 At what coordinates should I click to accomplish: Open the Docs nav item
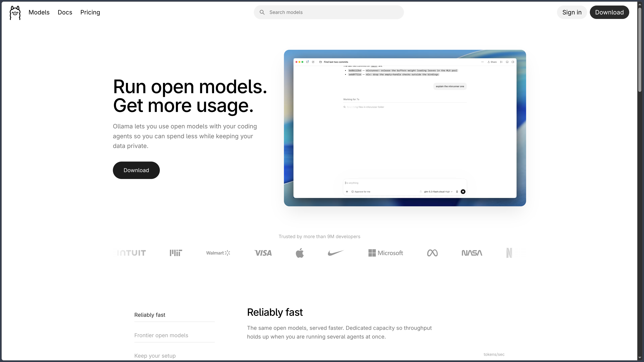coord(65,12)
